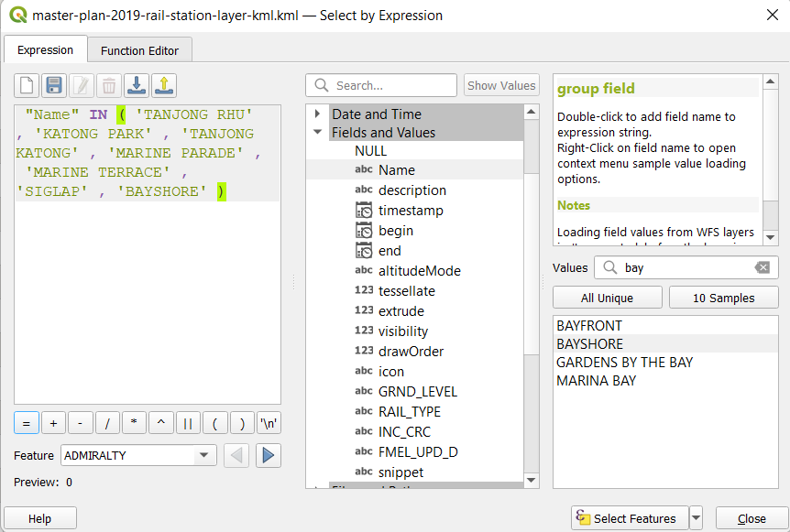The image size is (790, 532).
Task: Go to the next feature with the right arrow
Action: (x=268, y=455)
